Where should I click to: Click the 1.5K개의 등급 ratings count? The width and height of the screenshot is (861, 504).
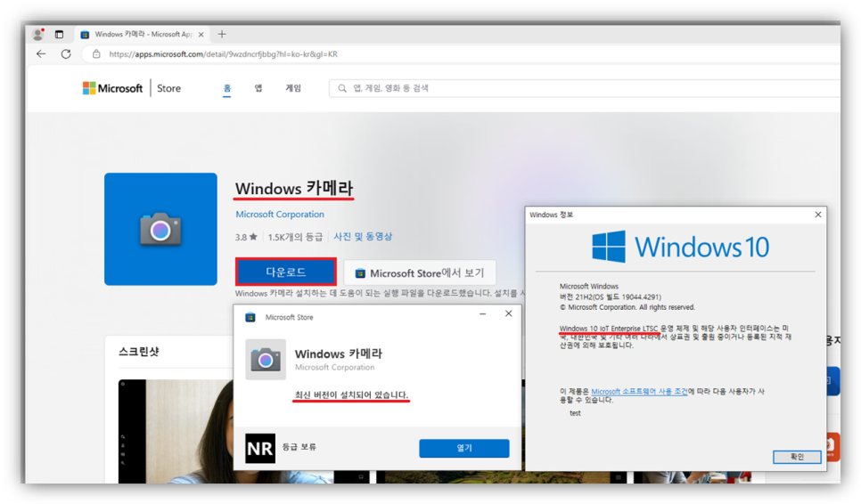click(295, 237)
